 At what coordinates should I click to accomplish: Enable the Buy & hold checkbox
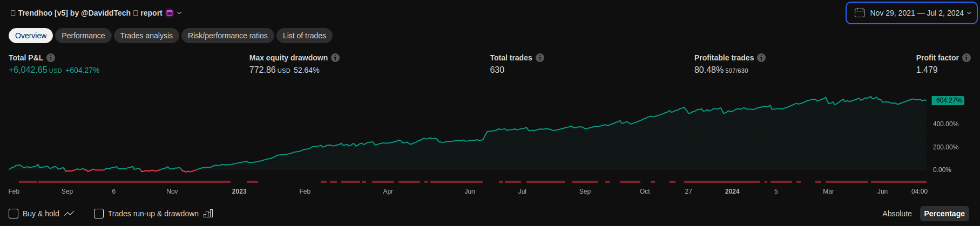(x=13, y=214)
